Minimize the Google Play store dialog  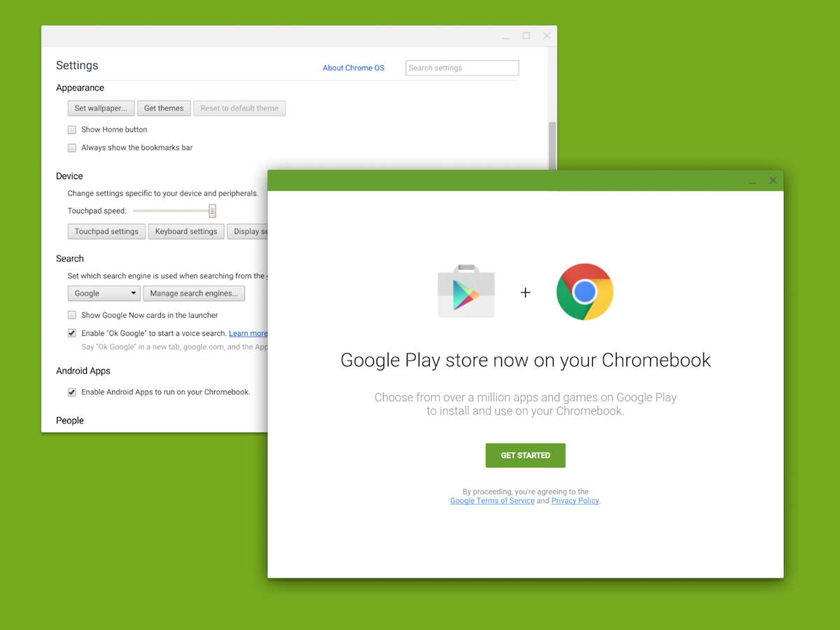point(752,181)
